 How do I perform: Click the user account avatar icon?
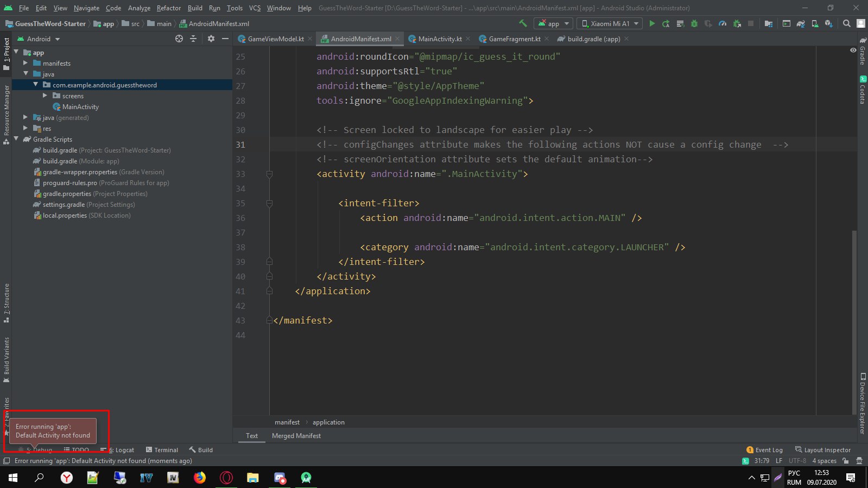(x=860, y=23)
